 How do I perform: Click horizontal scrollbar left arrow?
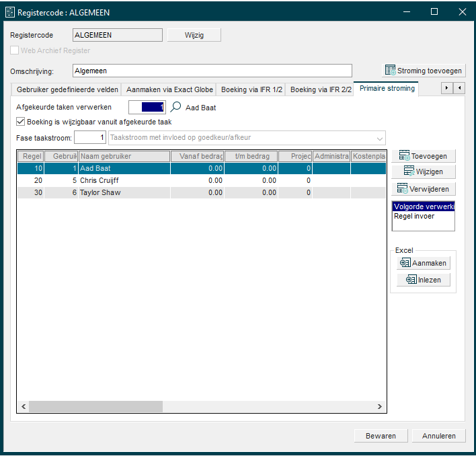click(x=24, y=406)
